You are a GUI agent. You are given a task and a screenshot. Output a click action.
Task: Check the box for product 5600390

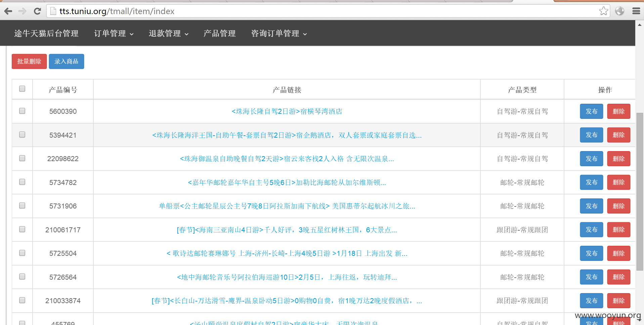coord(22,111)
